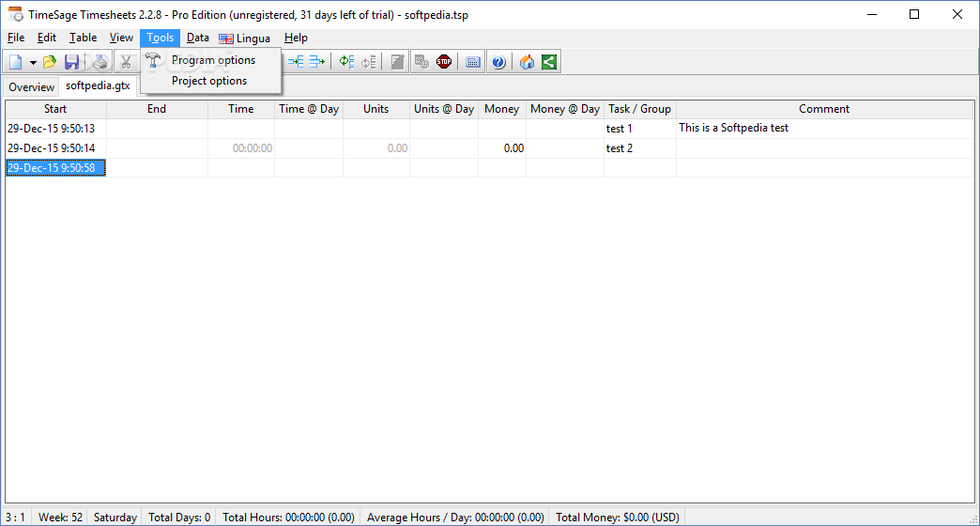Select highlighted cell 29-Dec-15 9:50:58
Screen dimensions: 980x526
[x=55, y=167]
